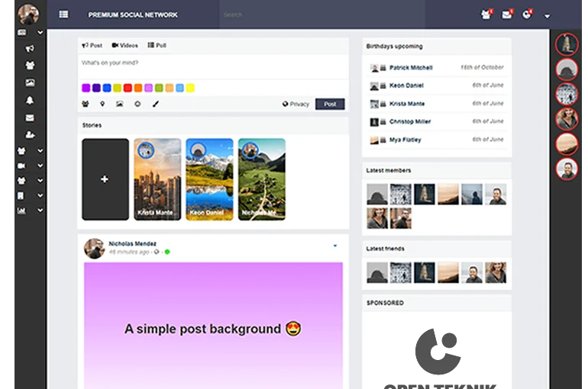Open the account dropdown caret in the top bar

(547, 16)
